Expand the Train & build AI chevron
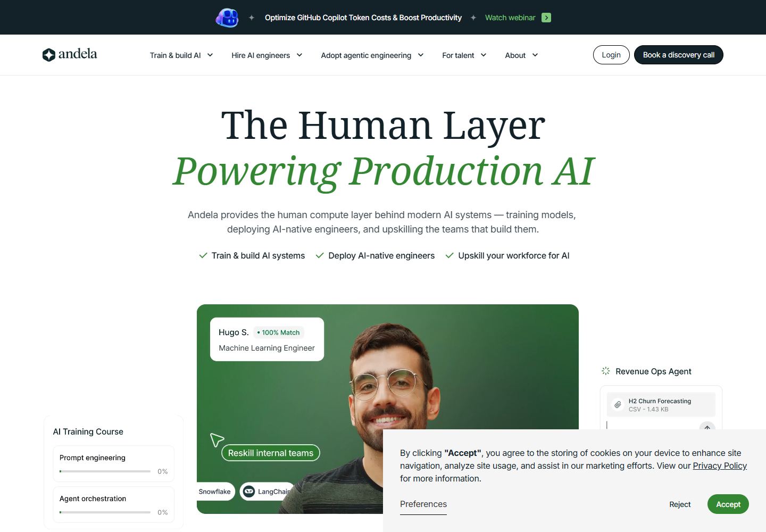This screenshot has height=532, width=766. click(x=210, y=55)
